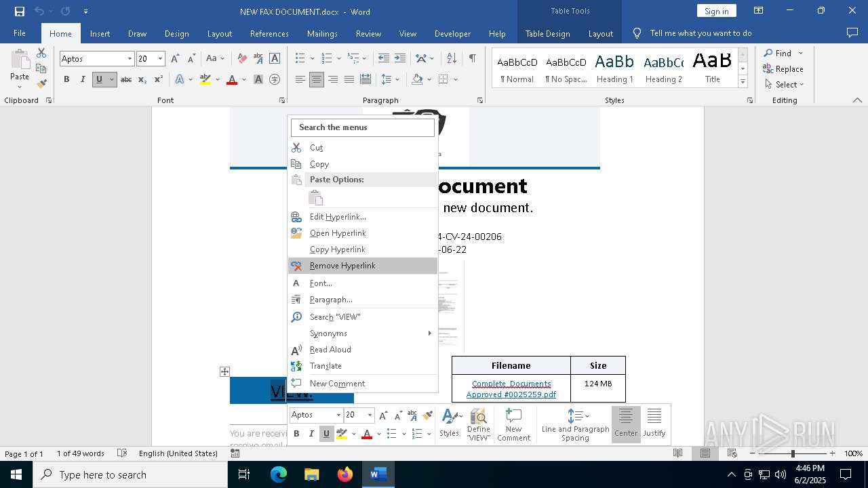The image size is (868, 488).
Task: Click the Increase Indent icon
Action: click(x=400, y=59)
